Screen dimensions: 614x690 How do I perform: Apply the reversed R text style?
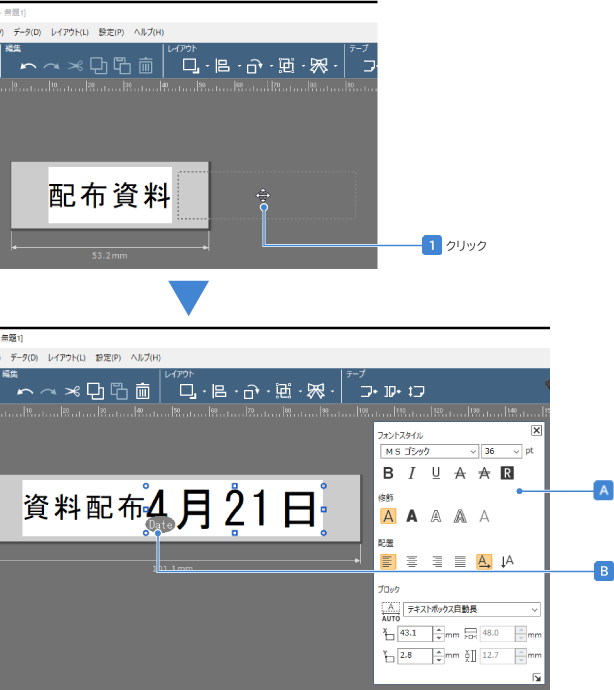507,473
